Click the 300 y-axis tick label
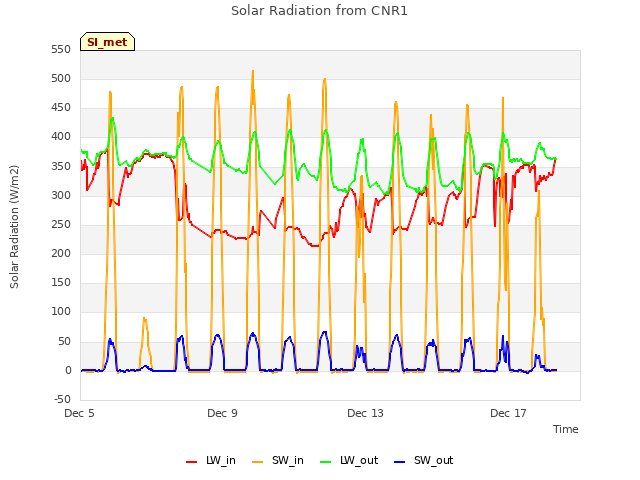This screenshot has width=640, height=480. pos(61,195)
